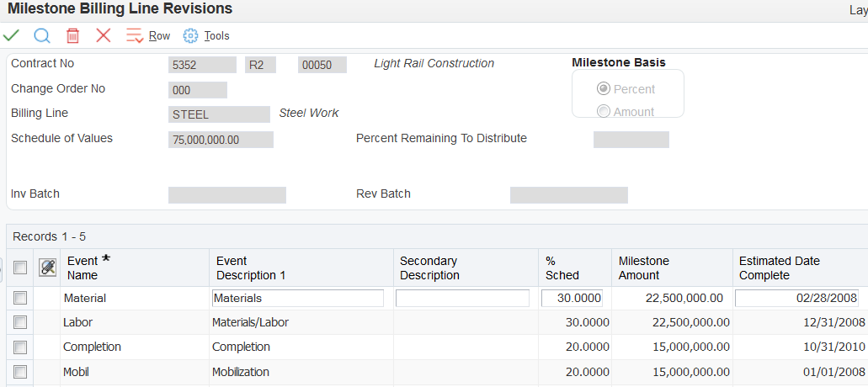Select the Mobil event name cell
Viewport: 868px width, 387px height.
(77, 371)
